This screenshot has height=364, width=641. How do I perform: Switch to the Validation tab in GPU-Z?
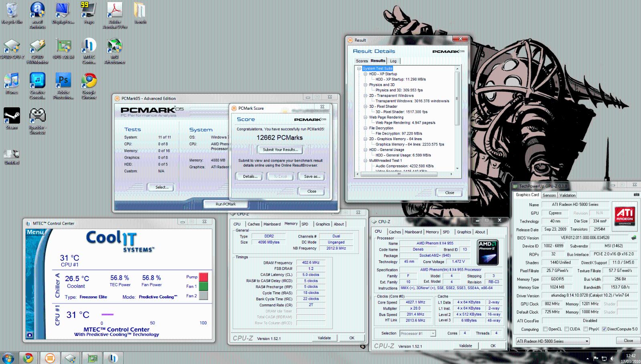tap(567, 195)
